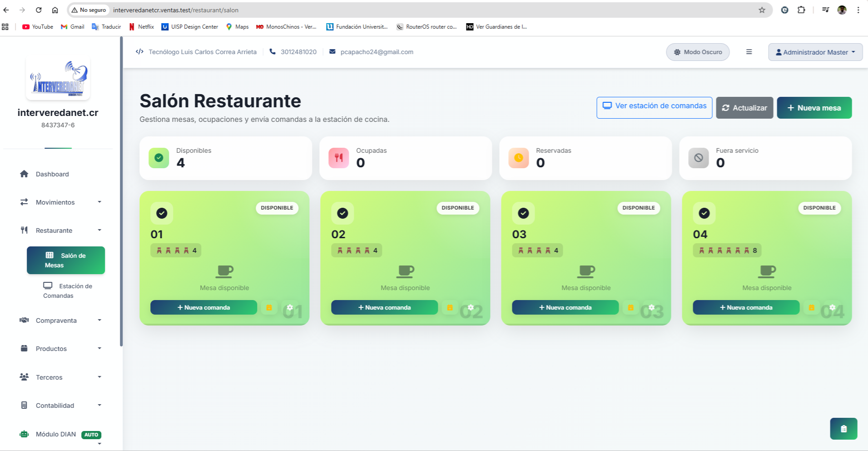Click the browser address bar URL
This screenshot has height=451, width=868.
click(176, 10)
